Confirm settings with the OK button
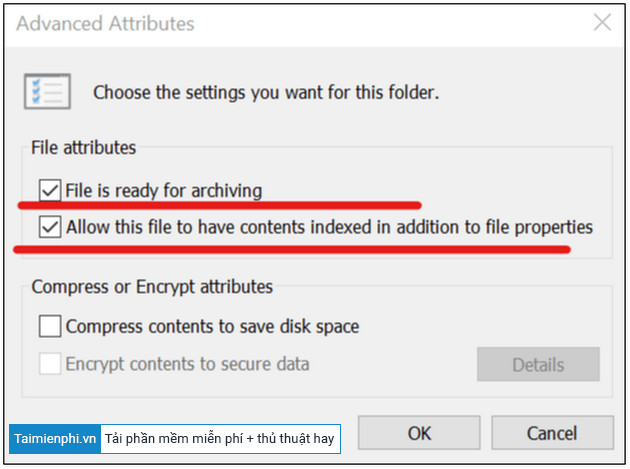 point(419,433)
